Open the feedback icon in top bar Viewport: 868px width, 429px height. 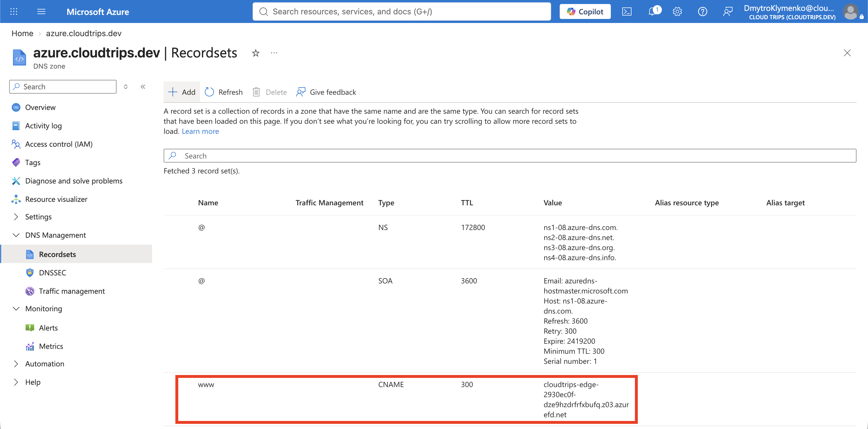click(728, 11)
